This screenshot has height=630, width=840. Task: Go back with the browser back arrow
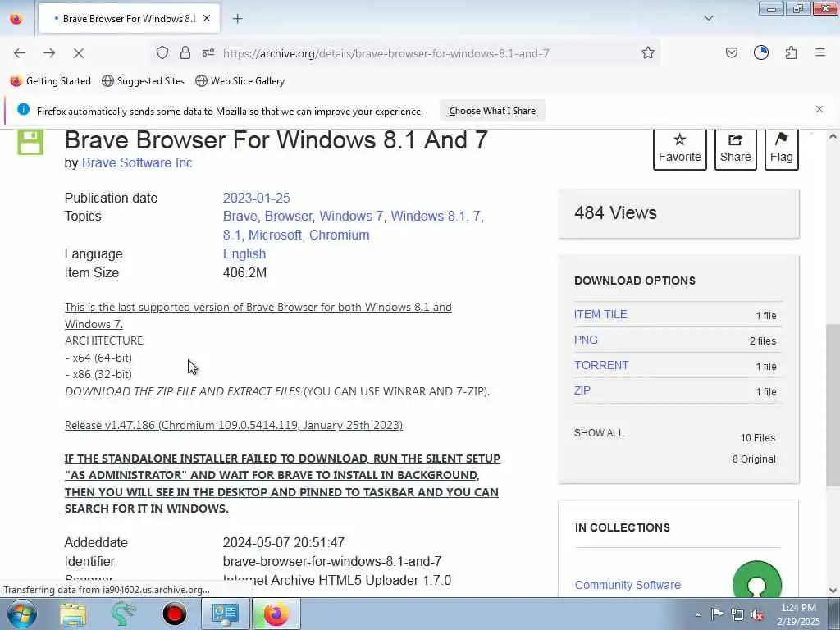click(20, 53)
